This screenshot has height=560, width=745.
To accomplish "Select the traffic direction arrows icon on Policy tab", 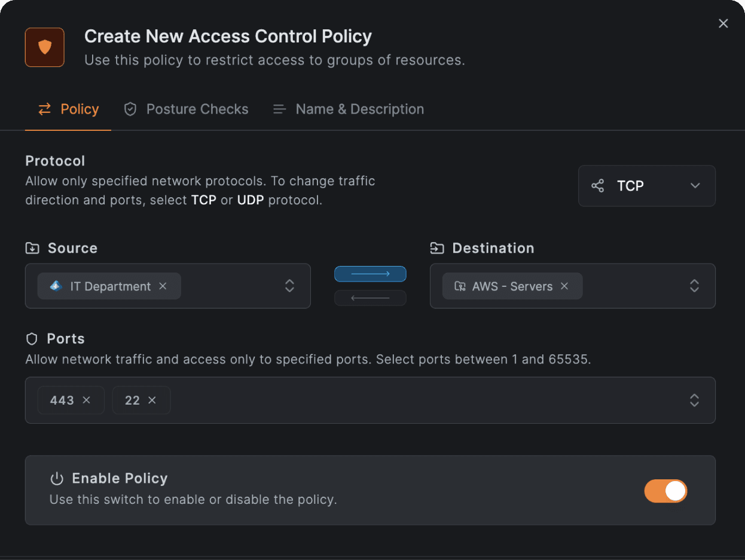I will [43, 109].
